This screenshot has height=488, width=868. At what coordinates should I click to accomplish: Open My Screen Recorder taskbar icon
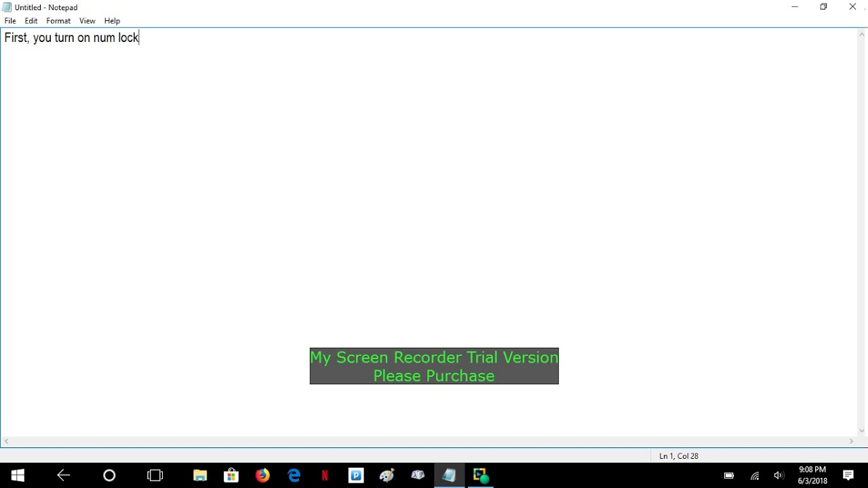(x=481, y=476)
